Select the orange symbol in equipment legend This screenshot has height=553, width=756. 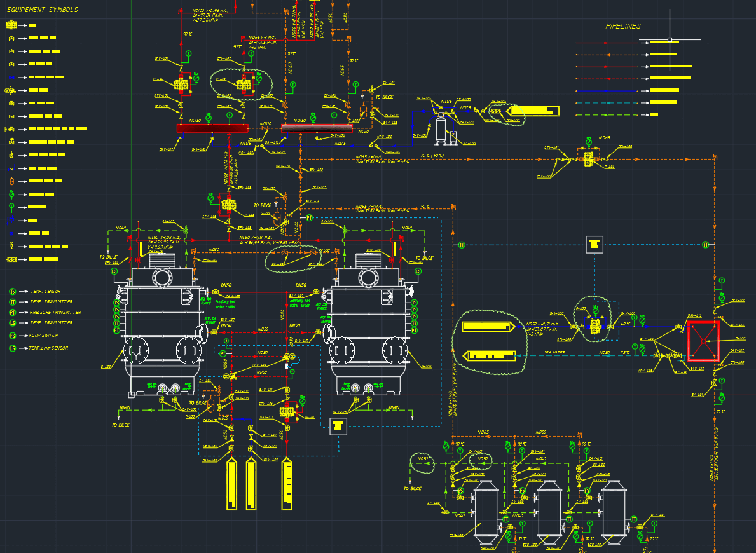coord(11,181)
